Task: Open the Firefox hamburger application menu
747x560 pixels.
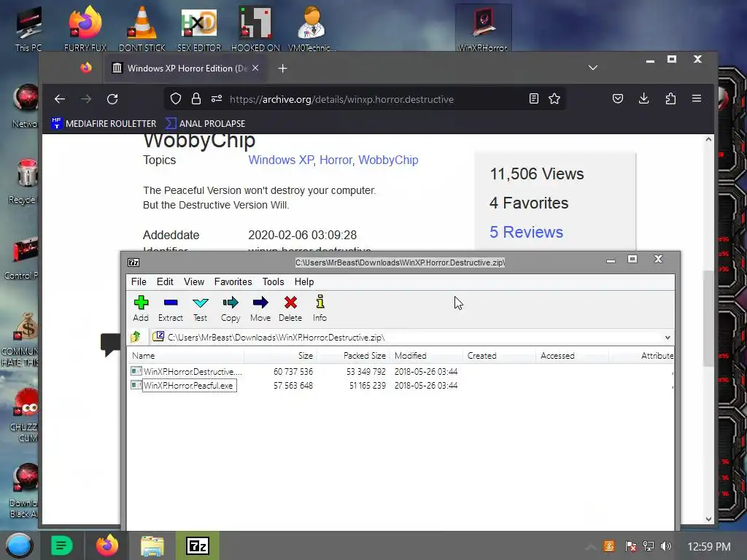Action: pos(697,98)
